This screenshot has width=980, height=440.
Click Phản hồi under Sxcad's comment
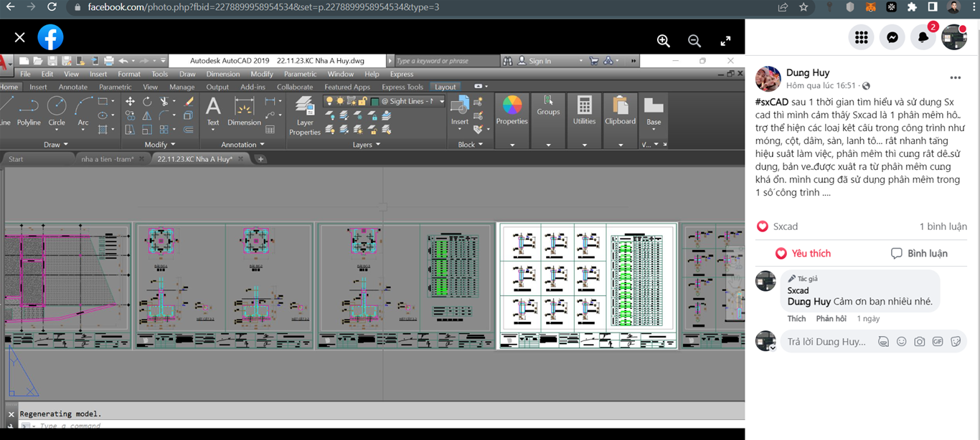[x=831, y=319]
